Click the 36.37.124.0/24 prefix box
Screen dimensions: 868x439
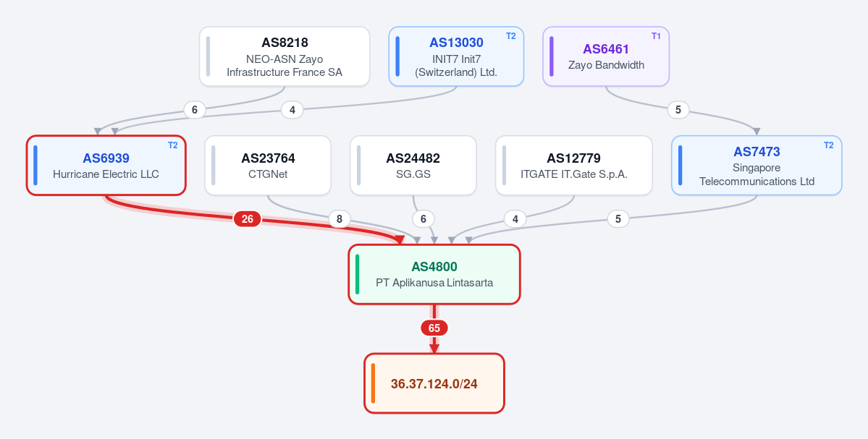coord(434,383)
